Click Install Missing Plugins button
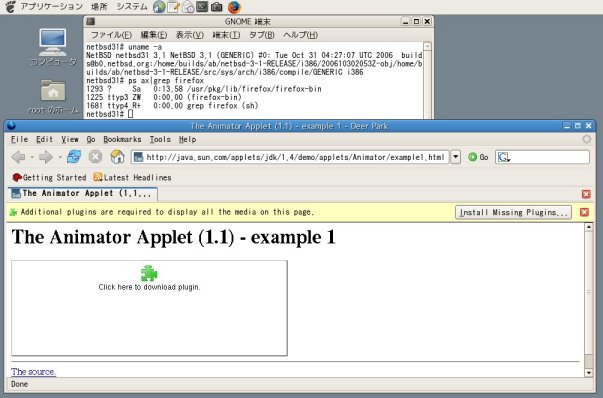Image resolution: width=603 pixels, height=398 pixels. pos(513,212)
